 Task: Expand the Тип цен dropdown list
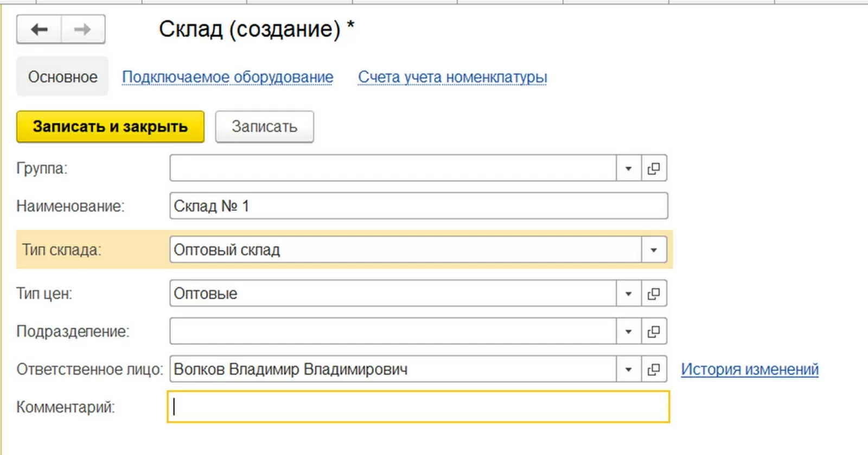coord(629,294)
